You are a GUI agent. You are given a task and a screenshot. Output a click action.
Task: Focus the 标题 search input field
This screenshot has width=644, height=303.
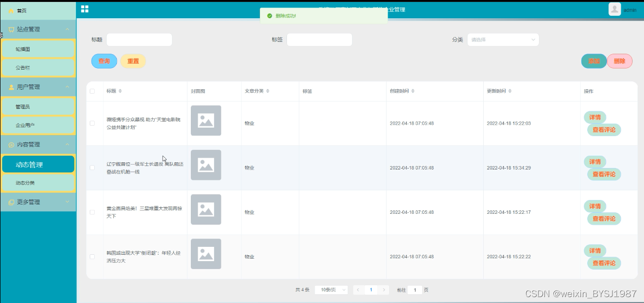tap(139, 40)
